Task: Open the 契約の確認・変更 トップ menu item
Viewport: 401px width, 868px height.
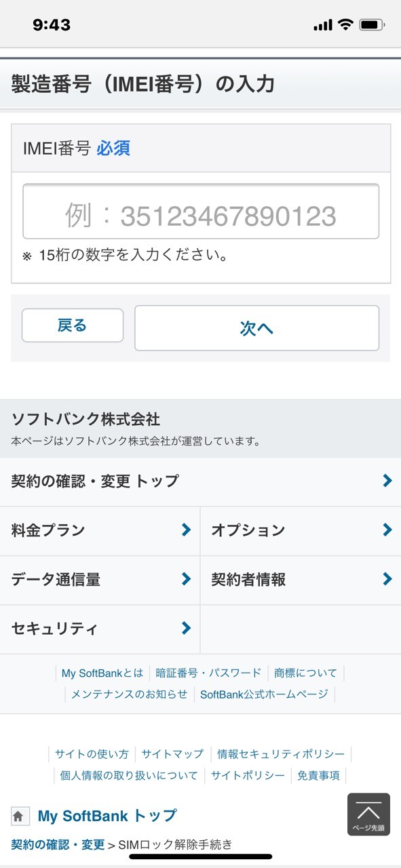Action: [x=200, y=481]
